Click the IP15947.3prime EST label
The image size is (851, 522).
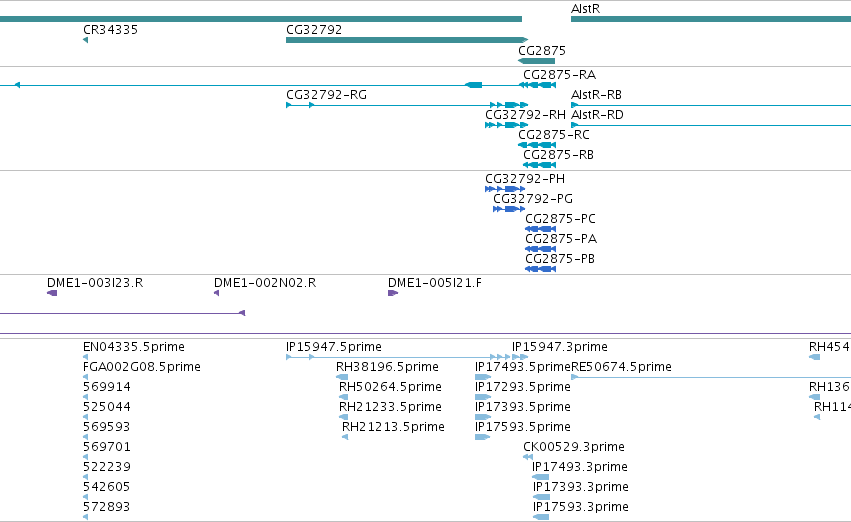tap(560, 347)
